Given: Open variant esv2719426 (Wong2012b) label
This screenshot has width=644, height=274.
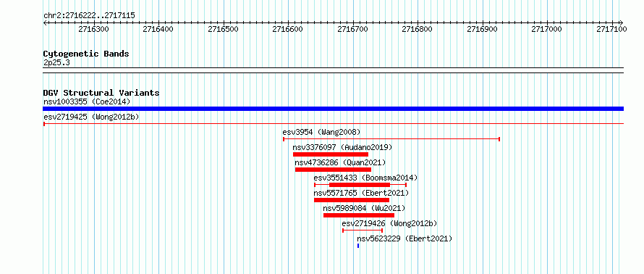Looking at the screenshot, I should point(390,223).
